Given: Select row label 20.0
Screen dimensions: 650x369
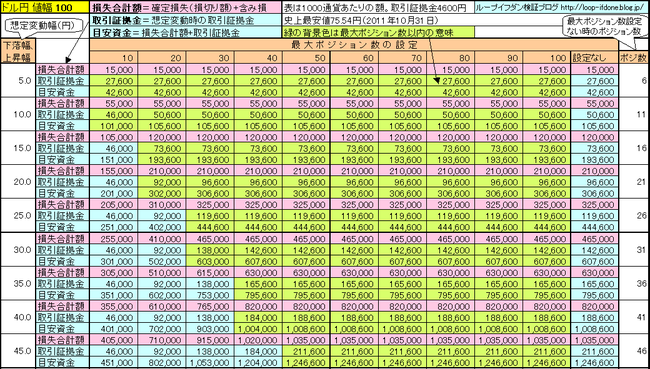Looking at the screenshot, I should pos(18,182).
